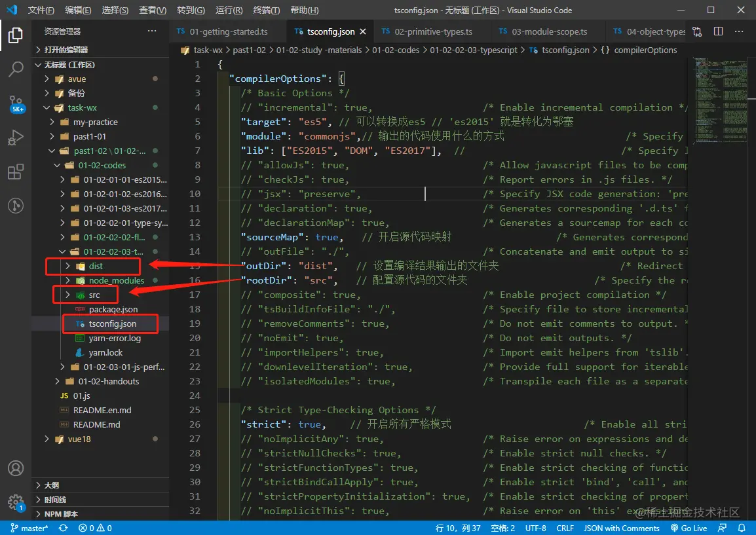Screen dimensions: 756x535
Task: Click the code minimap preview
Action: pos(721,101)
